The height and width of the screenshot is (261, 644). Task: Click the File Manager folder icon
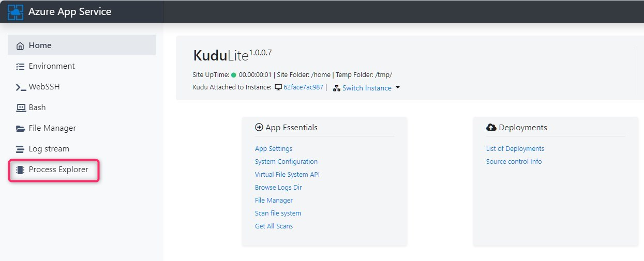[x=20, y=128]
